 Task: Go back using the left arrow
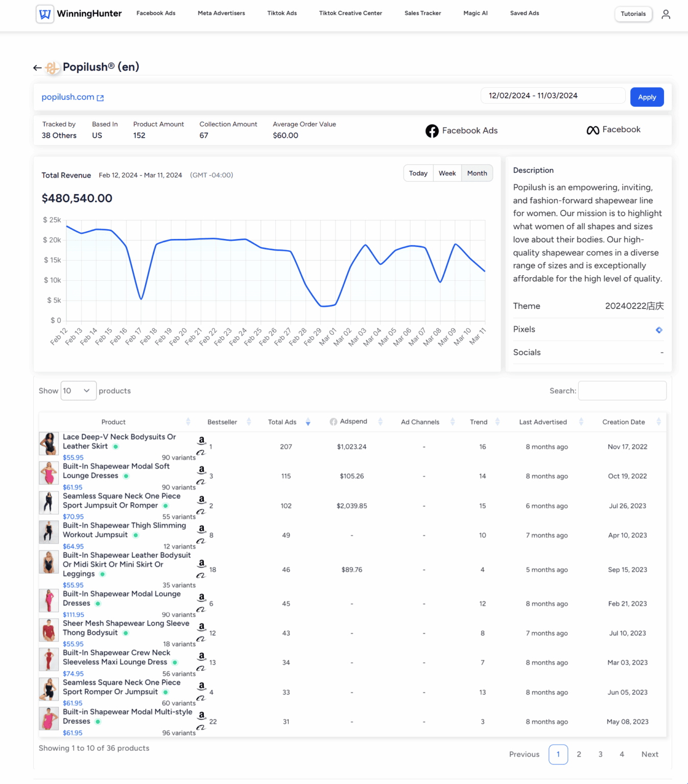pyautogui.click(x=37, y=67)
